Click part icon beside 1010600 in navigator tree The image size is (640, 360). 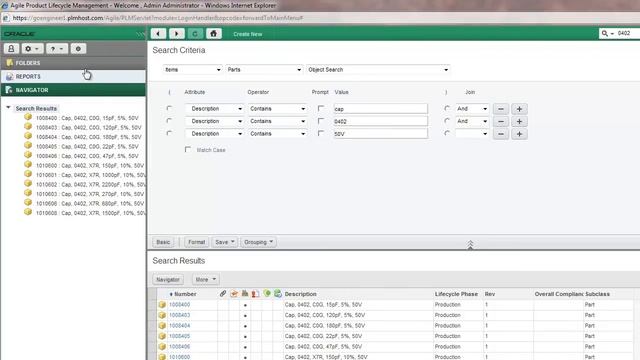28,164
